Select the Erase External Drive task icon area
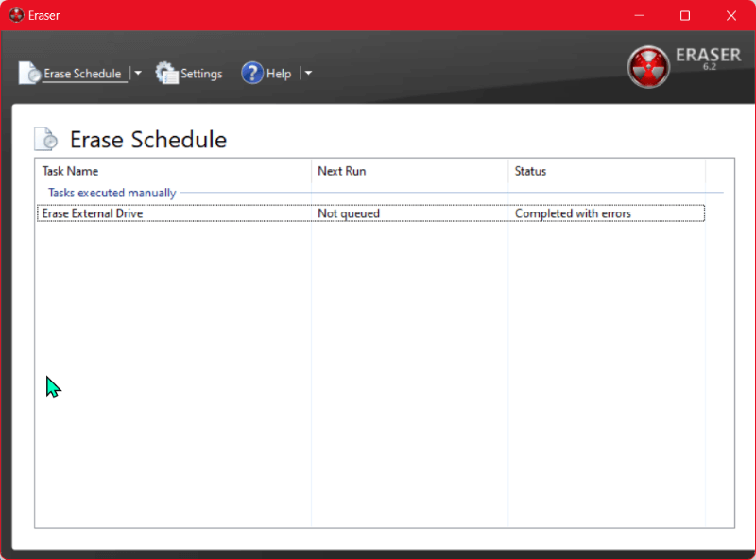The width and height of the screenshot is (756, 560). tap(43, 213)
